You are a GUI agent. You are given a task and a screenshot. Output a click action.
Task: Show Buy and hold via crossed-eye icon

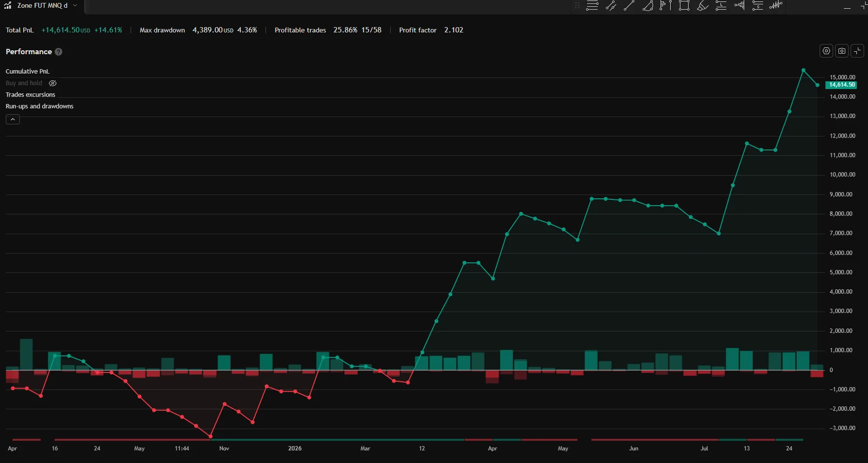pyautogui.click(x=53, y=83)
